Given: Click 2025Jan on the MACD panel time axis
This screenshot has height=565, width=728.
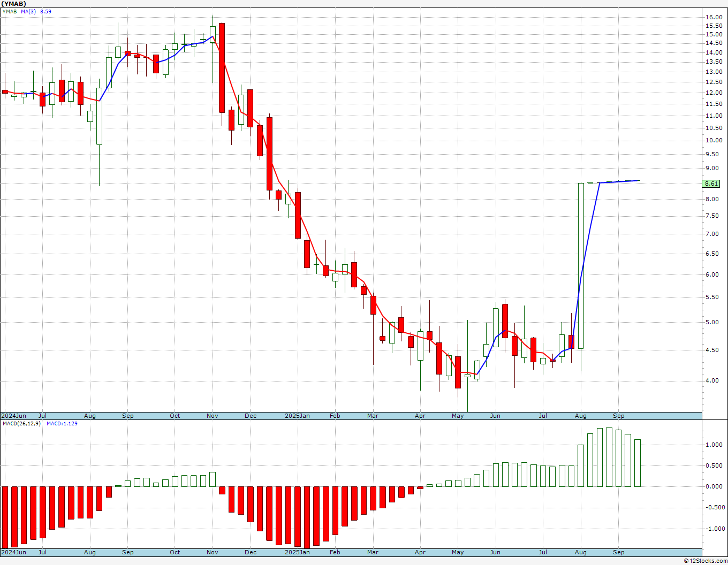Looking at the screenshot, I should (297, 552).
